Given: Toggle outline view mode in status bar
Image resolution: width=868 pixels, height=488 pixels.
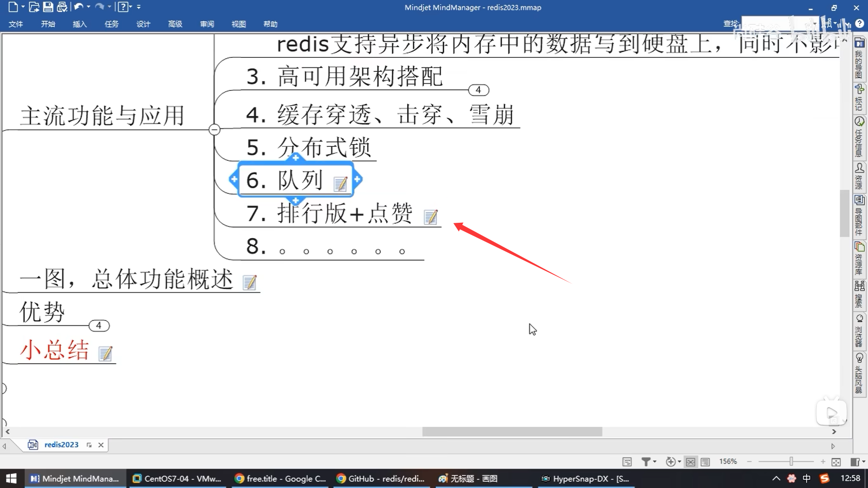Looking at the screenshot, I should 705,462.
